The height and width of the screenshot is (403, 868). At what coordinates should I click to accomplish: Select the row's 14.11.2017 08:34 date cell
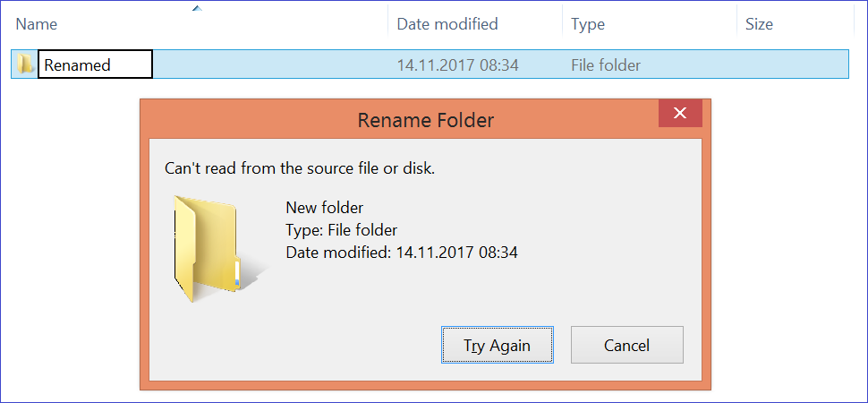[457, 64]
